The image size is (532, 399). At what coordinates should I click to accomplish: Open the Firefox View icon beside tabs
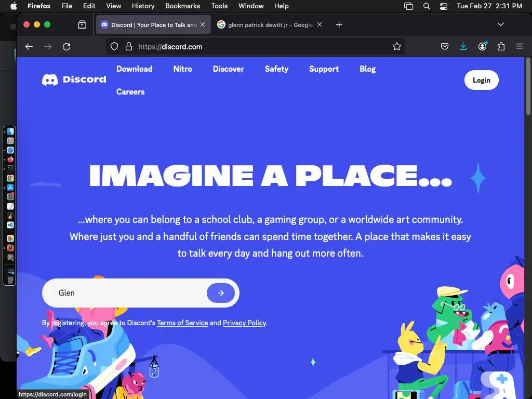82,25
